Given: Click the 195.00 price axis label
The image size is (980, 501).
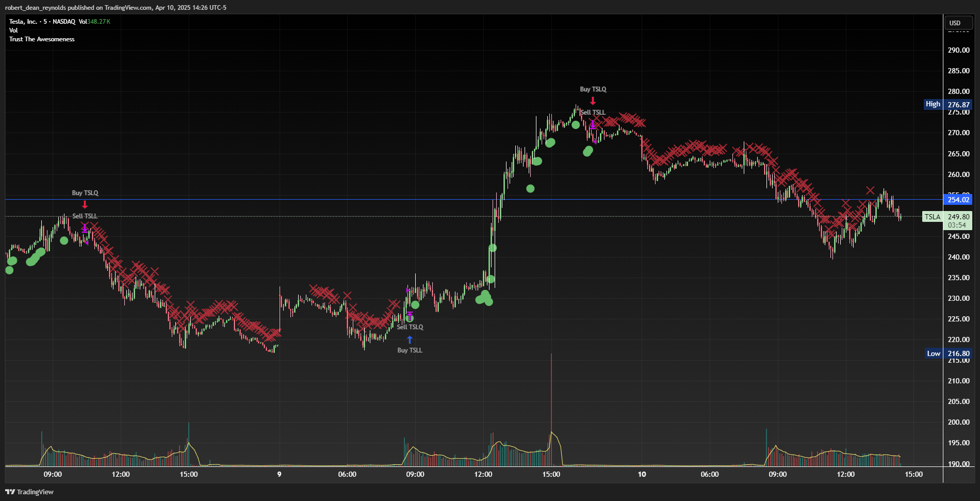Looking at the screenshot, I should [x=959, y=443].
